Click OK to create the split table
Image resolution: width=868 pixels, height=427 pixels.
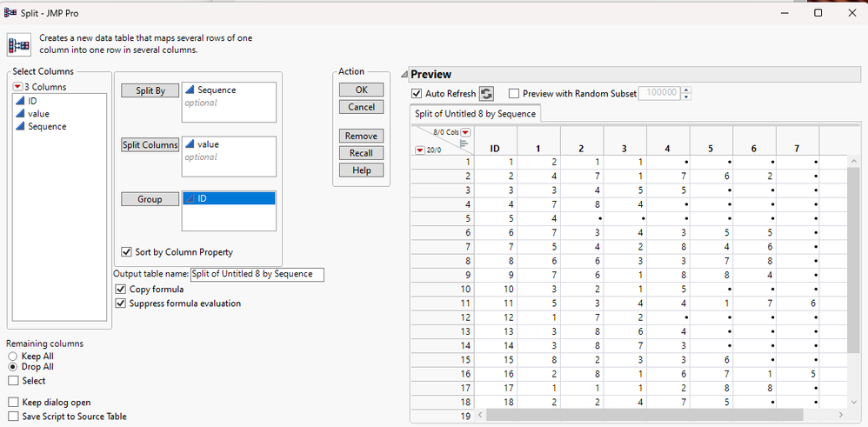(362, 90)
